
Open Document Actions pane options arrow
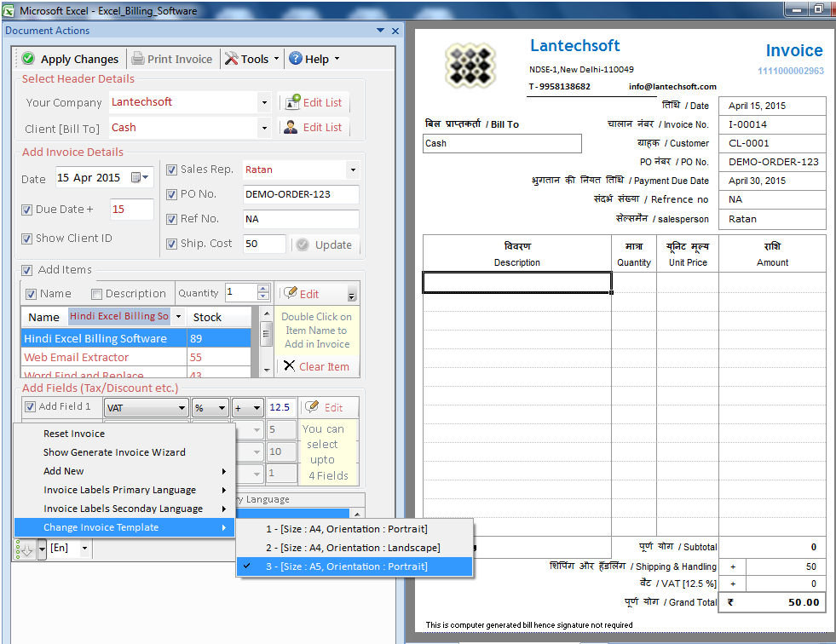[x=380, y=31]
